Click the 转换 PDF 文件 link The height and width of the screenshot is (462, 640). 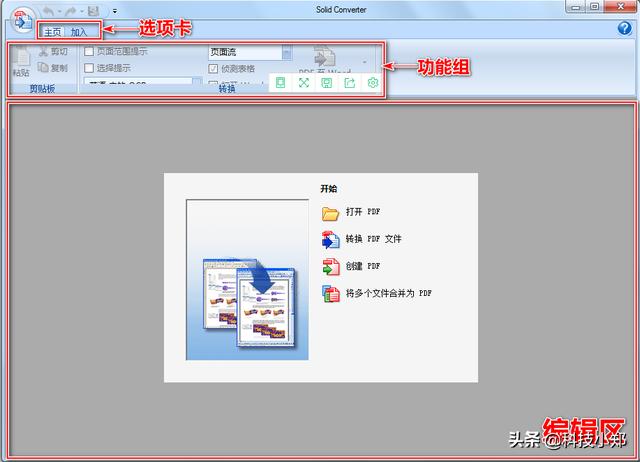373,239
